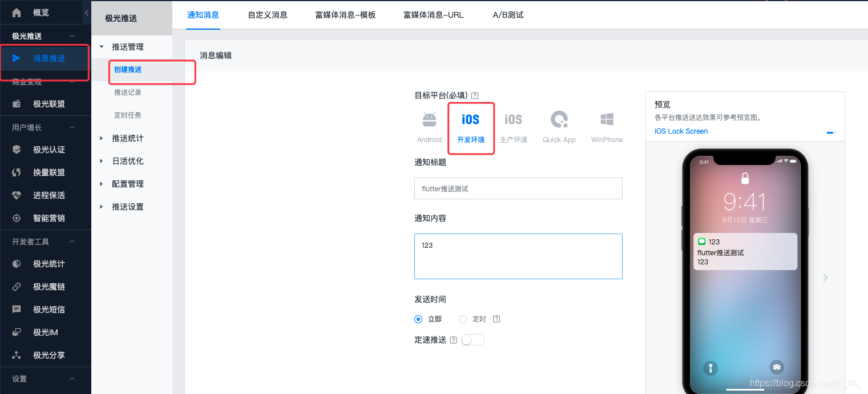
Task: Click help icon beside 定速推送
Action: tap(454, 340)
